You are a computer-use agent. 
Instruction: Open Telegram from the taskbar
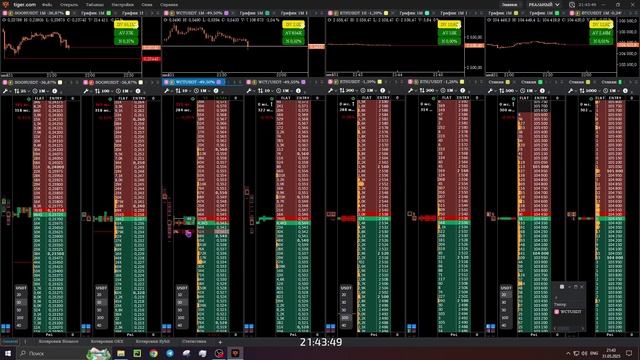(170, 353)
